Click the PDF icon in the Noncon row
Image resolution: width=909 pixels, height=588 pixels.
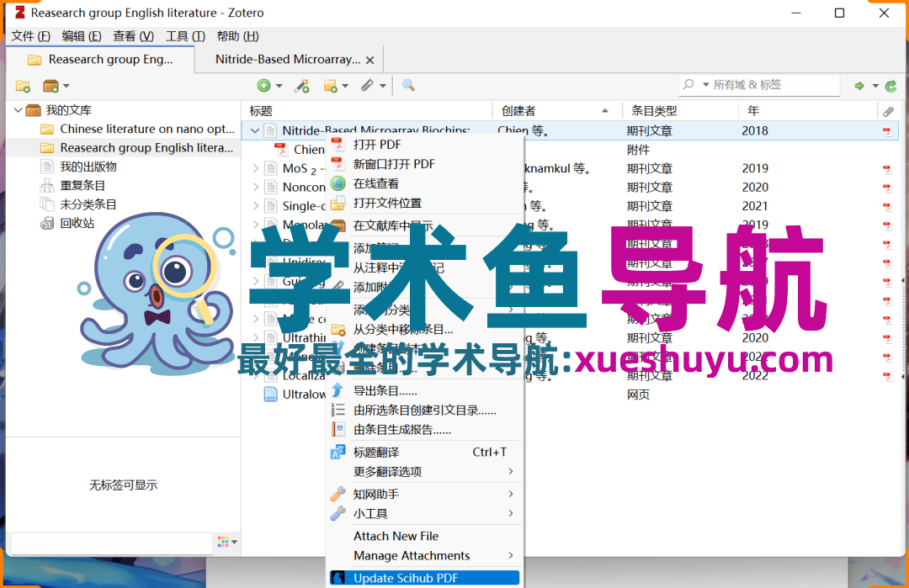[x=887, y=188]
